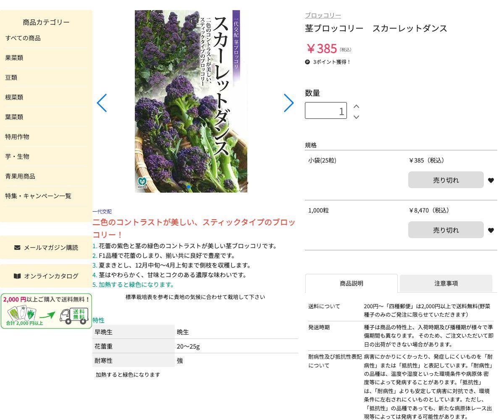The image size is (504, 420).
Task: Click the previous image arrow on carousel
Action: (x=102, y=103)
